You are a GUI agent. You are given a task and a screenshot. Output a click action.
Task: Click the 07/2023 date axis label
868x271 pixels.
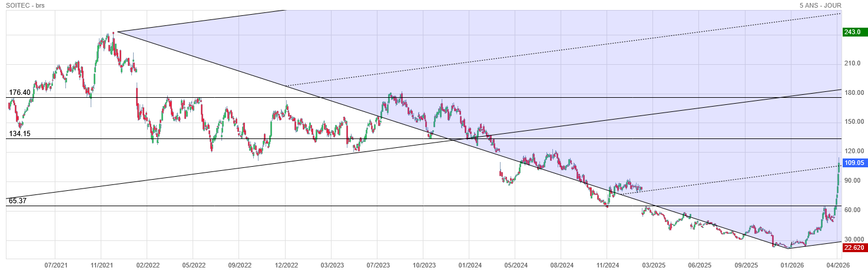point(377,265)
